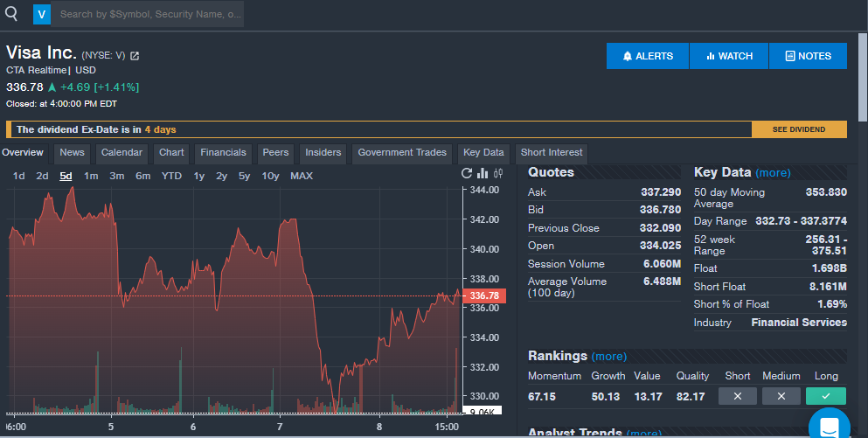Click the Ask value 337.290

(x=661, y=192)
